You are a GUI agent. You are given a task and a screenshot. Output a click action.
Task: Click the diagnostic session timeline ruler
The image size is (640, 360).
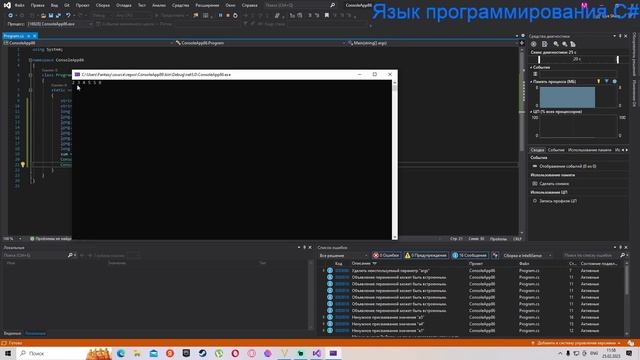[x=578, y=60]
